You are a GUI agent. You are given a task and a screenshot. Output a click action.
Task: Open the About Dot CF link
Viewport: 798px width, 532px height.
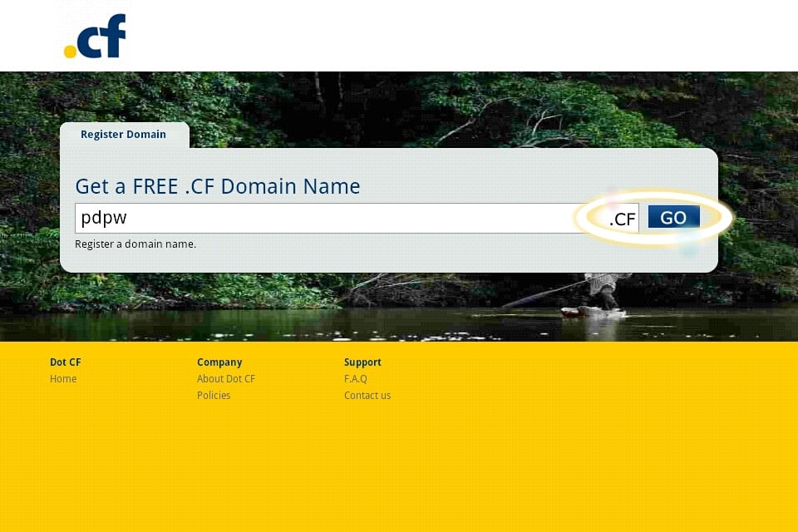226,379
